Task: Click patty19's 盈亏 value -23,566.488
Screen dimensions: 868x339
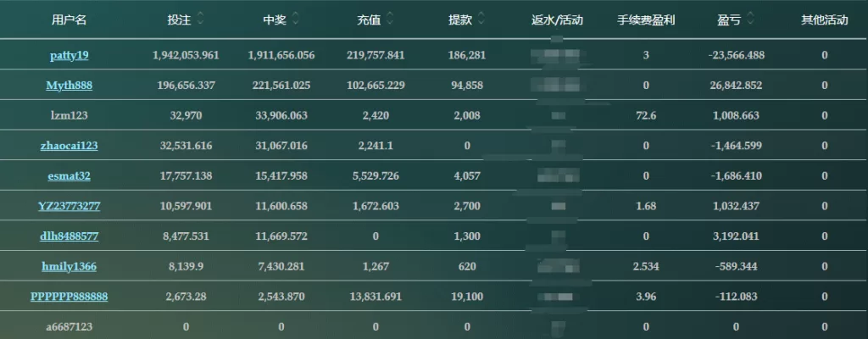Action: click(x=736, y=55)
